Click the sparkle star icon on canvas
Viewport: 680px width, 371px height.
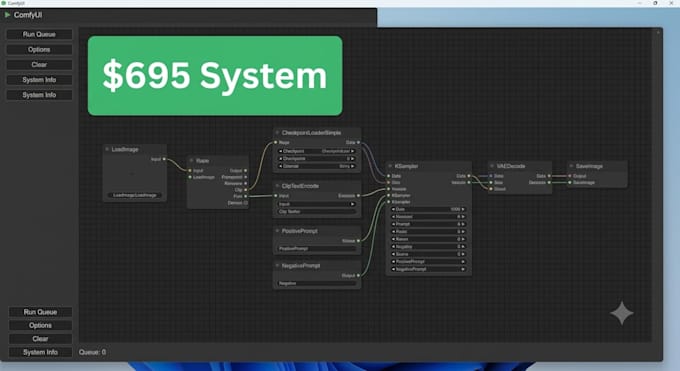click(621, 313)
